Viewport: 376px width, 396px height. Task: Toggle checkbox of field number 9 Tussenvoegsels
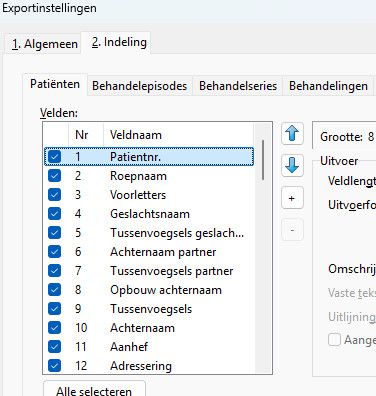[54, 309]
